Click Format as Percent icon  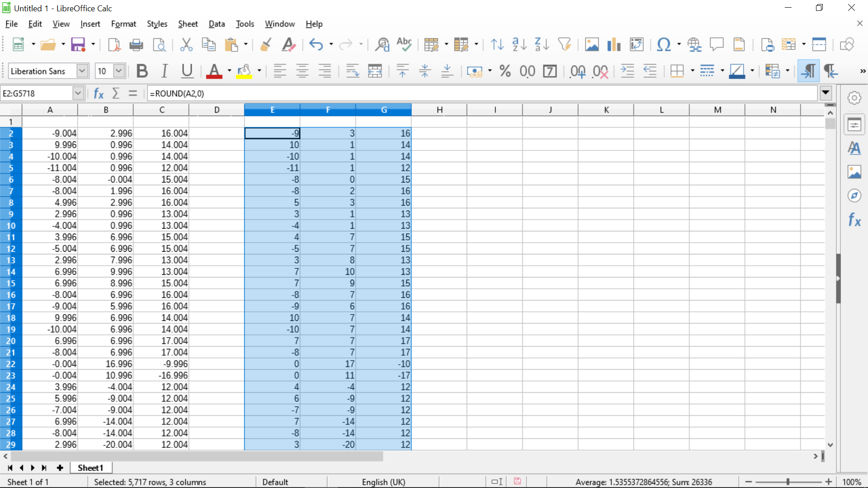505,71
